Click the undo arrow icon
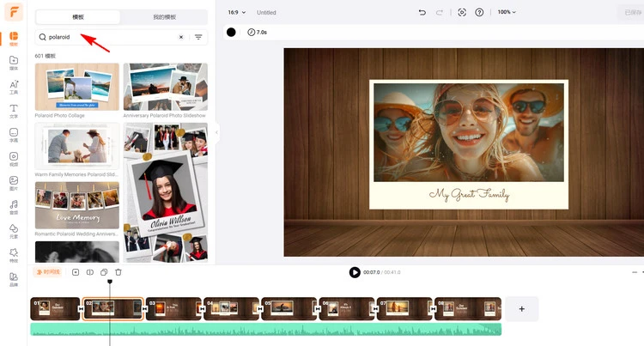This screenshot has height=346, width=644. tap(422, 12)
